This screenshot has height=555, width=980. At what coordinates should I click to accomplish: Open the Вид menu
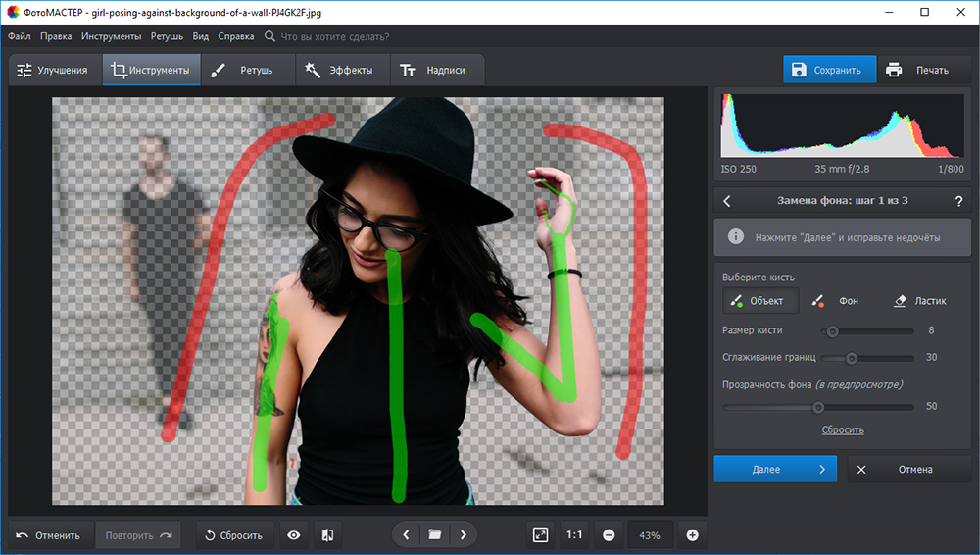[201, 36]
